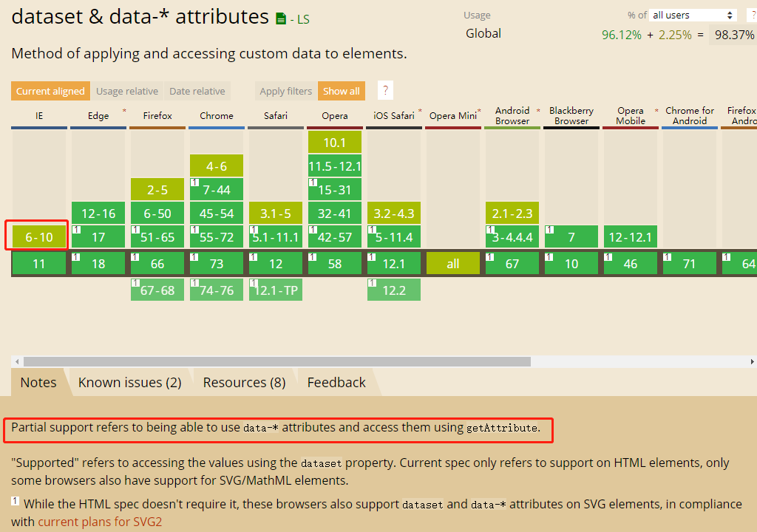This screenshot has width=757, height=532.
Task: Click the horizontal scrollbar thumb
Action: 277,361
